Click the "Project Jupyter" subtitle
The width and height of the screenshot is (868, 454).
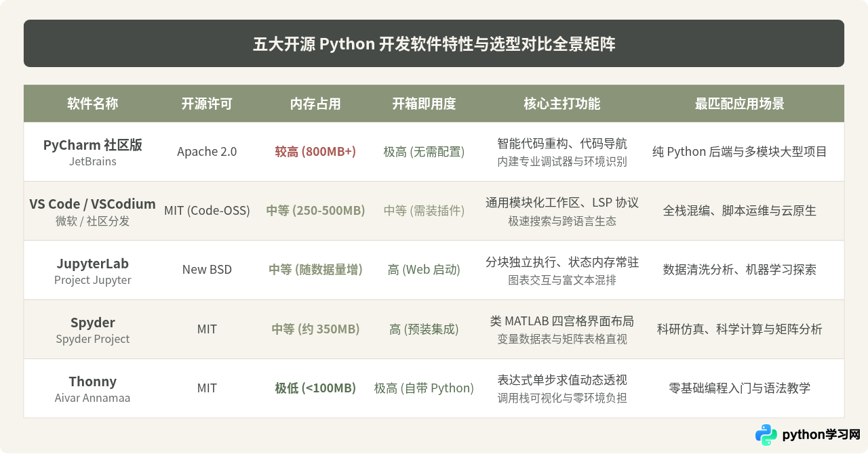(93, 280)
